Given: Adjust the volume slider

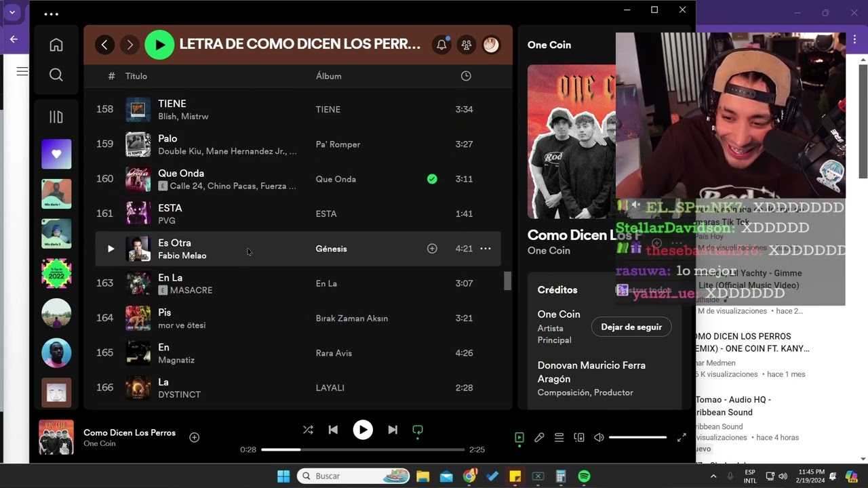Looking at the screenshot, I should (x=637, y=438).
